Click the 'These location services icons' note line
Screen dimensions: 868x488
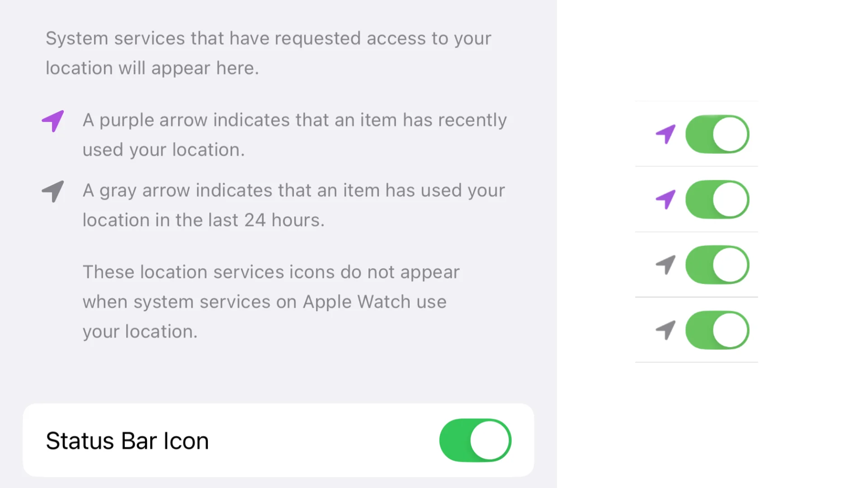pyautogui.click(x=271, y=272)
